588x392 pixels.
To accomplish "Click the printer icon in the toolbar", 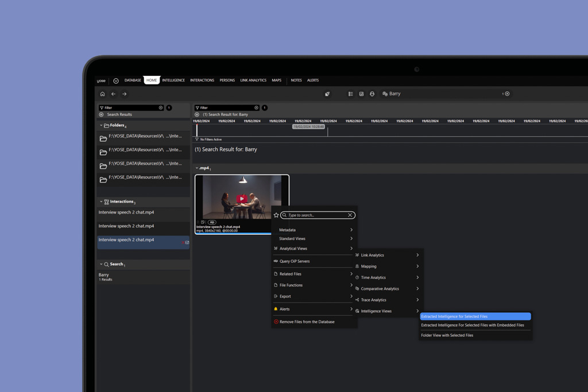I will pyautogui.click(x=372, y=94).
